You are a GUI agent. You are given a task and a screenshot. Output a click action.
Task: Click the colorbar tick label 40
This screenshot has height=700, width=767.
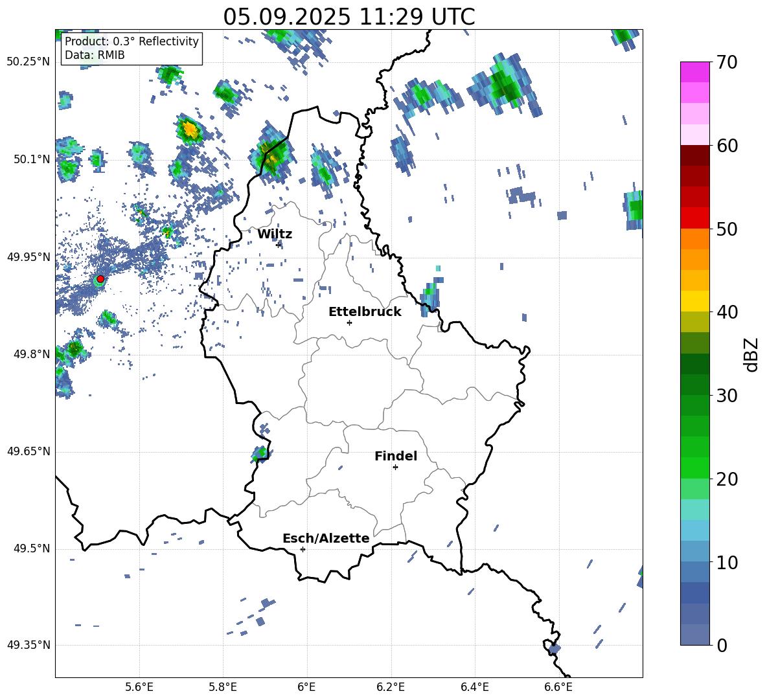(726, 312)
